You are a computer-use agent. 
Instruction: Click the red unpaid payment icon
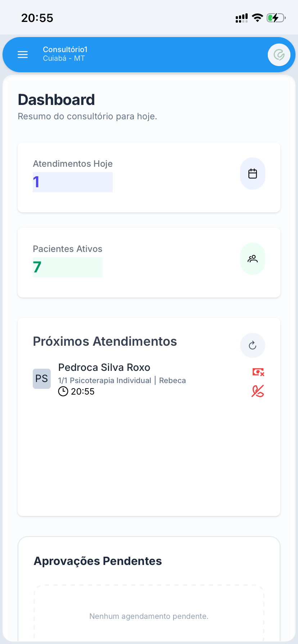(x=258, y=372)
